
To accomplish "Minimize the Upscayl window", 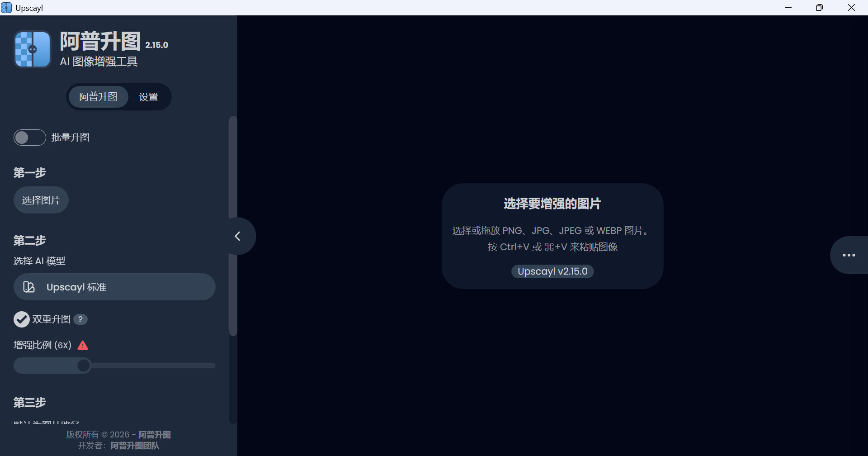I will point(788,8).
